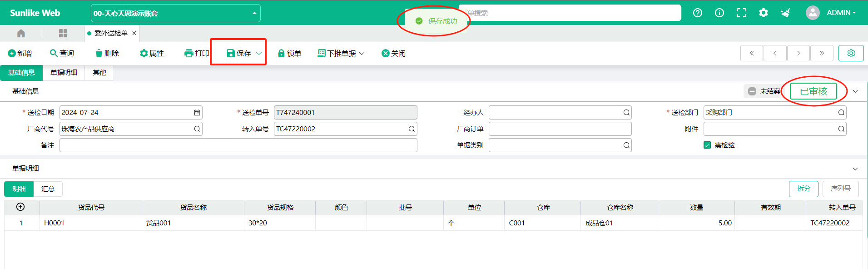
Task: Click 锁单 lock document button
Action: coord(289,53)
